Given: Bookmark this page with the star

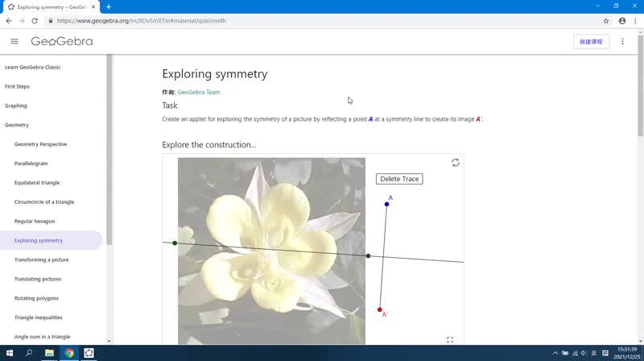Looking at the screenshot, I should pos(606,21).
